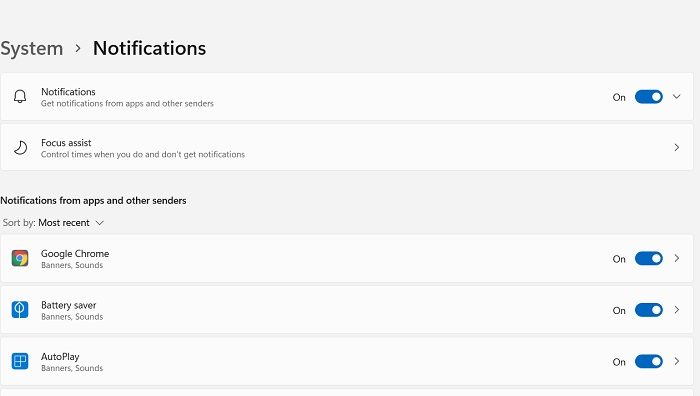The image size is (700, 396).
Task: Open Google Chrome notification details arrow
Action: pos(677,258)
